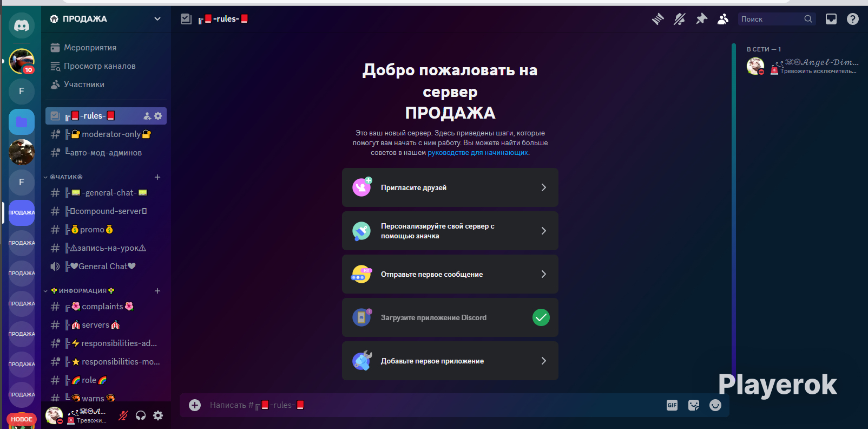Open user settings gear

[x=158, y=415]
